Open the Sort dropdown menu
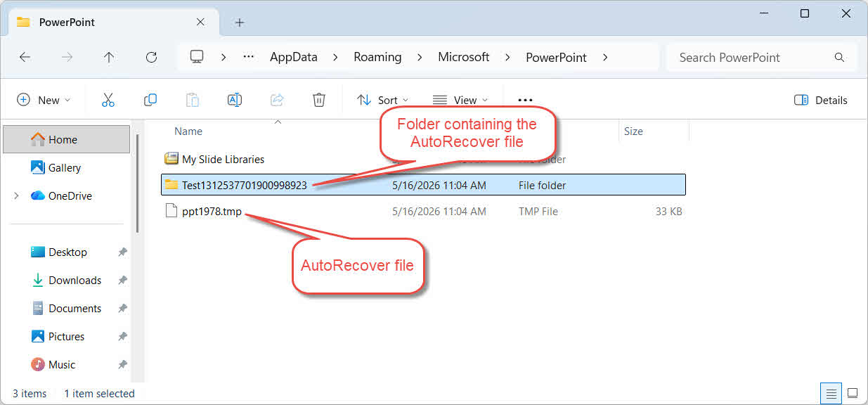This screenshot has height=405, width=868. point(383,100)
